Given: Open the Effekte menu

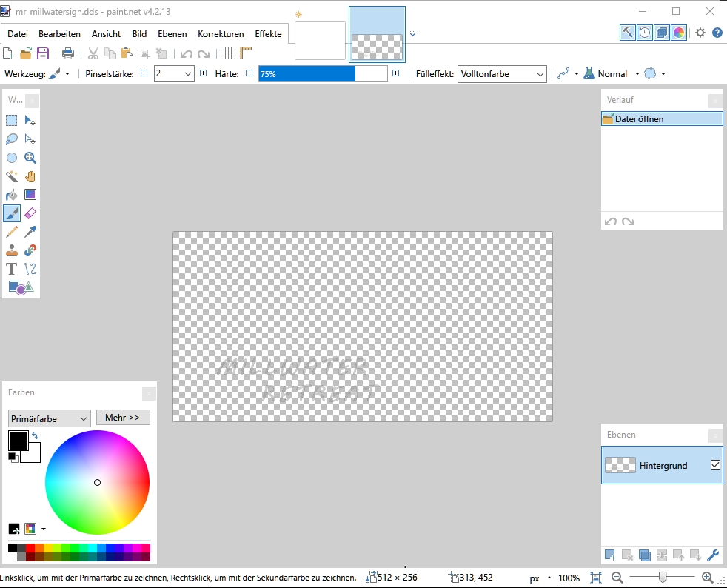Looking at the screenshot, I should click(x=268, y=34).
